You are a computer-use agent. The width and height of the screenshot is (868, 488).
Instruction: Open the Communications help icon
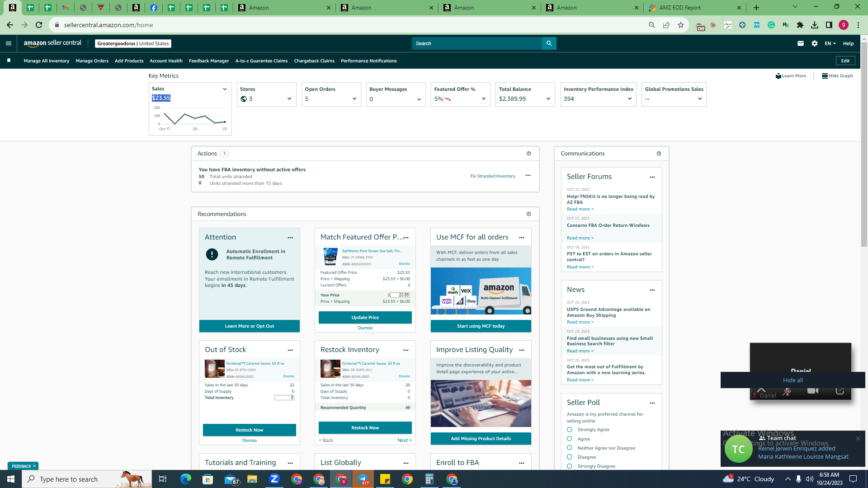click(x=659, y=154)
